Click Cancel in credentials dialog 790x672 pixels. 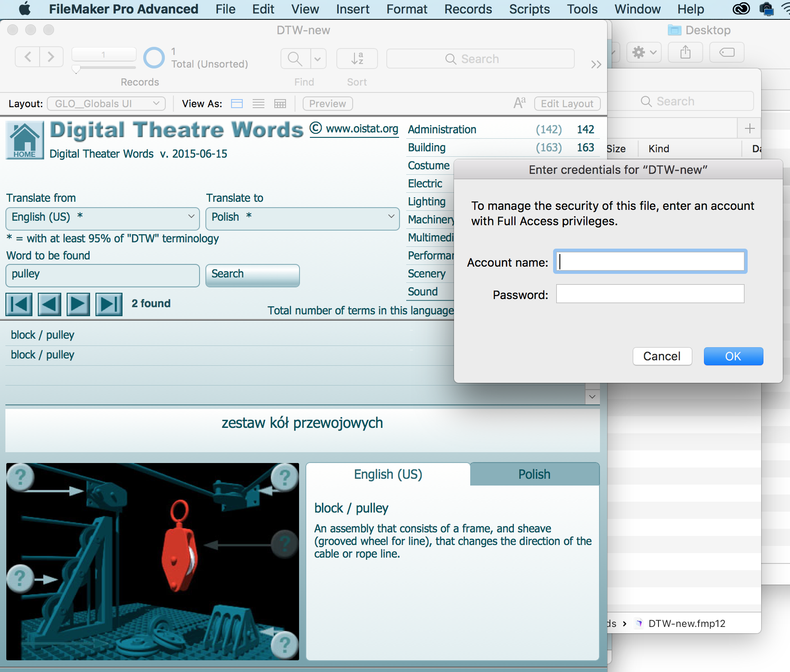(x=662, y=356)
